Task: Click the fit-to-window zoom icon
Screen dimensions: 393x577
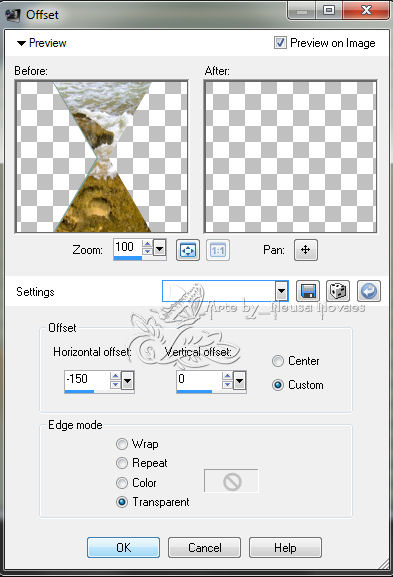Action: pos(188,250)
